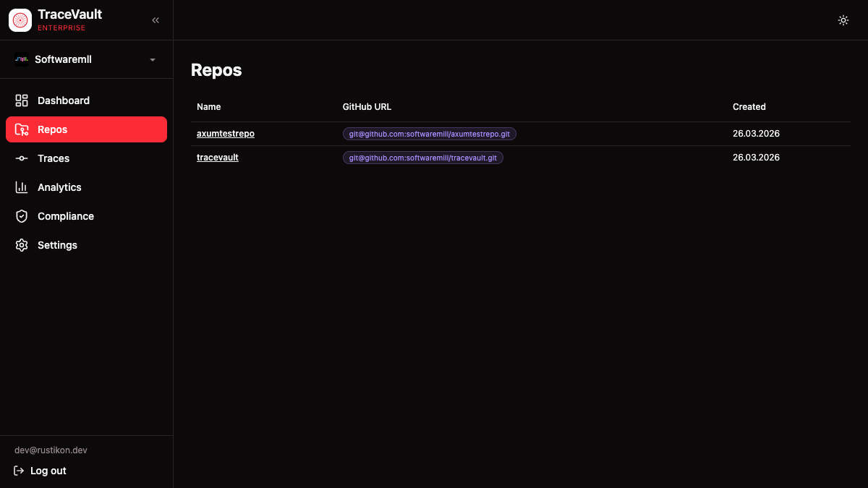Open the Softwaremll organization dropdown
This screenshot has height=488, width=868.
coord(86,59)
